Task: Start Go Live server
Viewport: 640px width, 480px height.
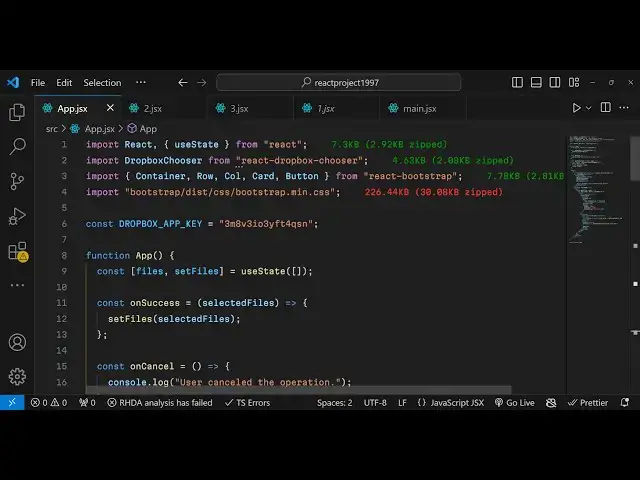Action: 515,402
